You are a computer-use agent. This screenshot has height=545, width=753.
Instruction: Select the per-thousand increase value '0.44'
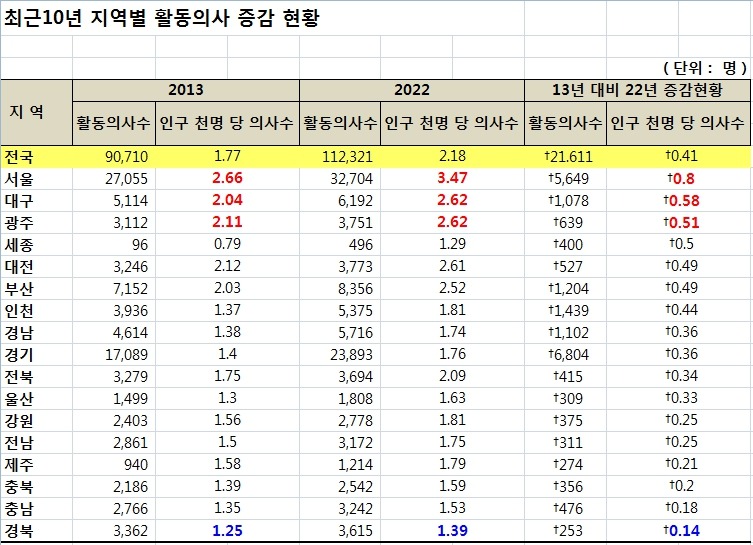coord(681,310)
